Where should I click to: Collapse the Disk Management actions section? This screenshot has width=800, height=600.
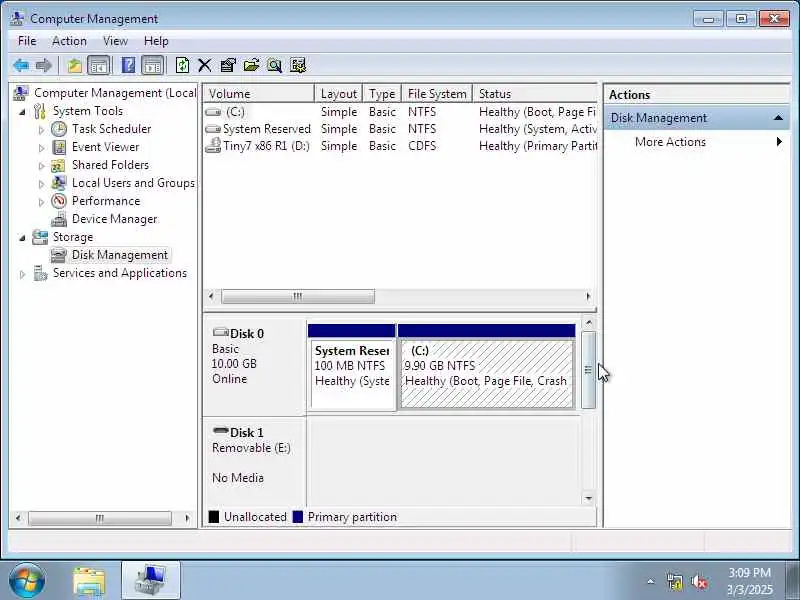click(x=778, y=118)
